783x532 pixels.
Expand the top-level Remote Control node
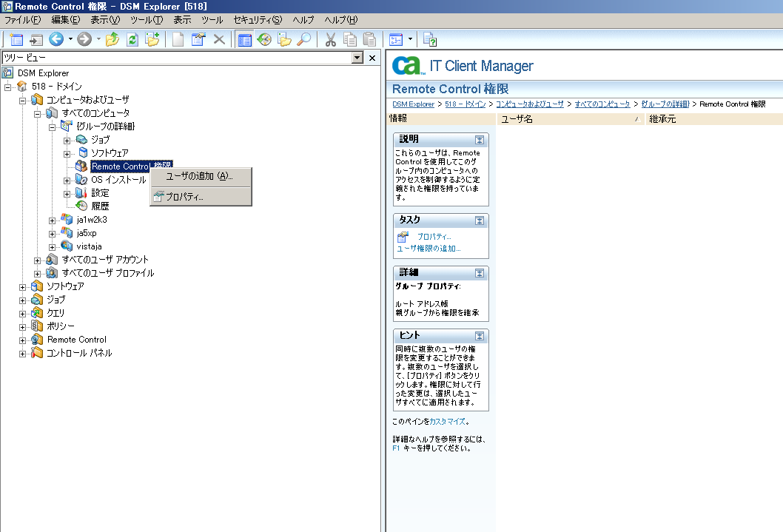pyautogui.click(x=22, y=340)
